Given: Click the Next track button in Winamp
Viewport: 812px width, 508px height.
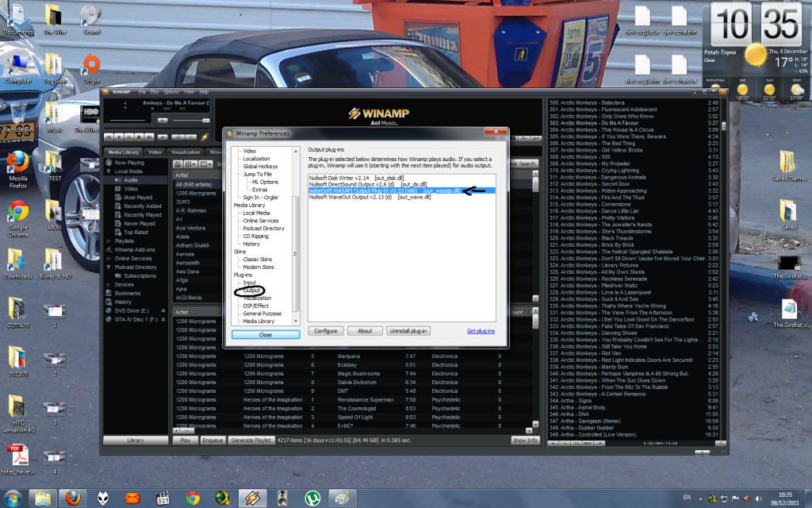Looking at the screenshot, I should pyautogui.click(x=149, y=137).
